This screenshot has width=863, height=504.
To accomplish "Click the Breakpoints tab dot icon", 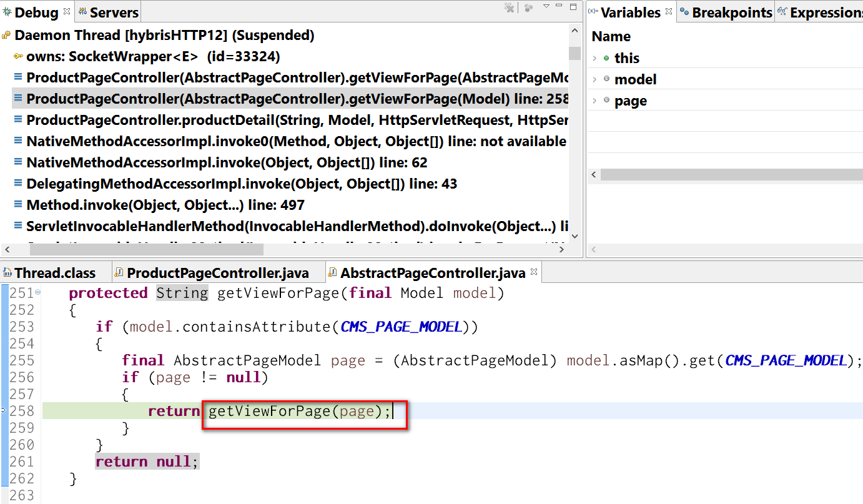I will [x=684, y=12].
